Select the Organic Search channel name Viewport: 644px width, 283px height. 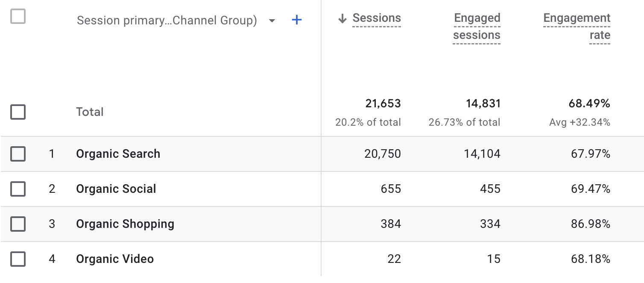point(118,154)
